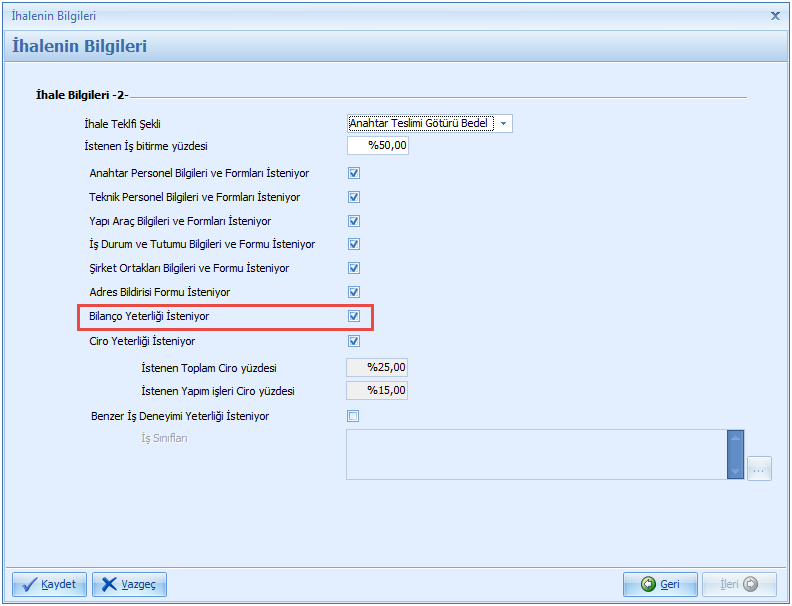Image resolution: width=792 pixels, height=606 pixels.
Task: Uncheck Anahtar Personel Bilgileri ve Formları
Action: tap(354, 173)
